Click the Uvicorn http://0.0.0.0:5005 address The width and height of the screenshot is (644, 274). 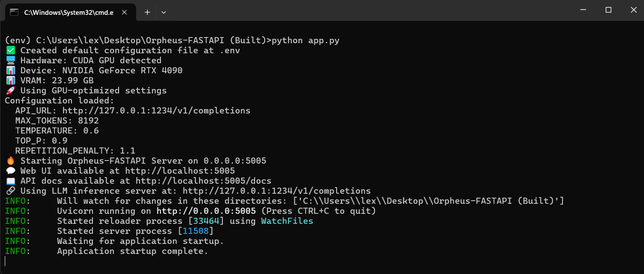[206, 211]
